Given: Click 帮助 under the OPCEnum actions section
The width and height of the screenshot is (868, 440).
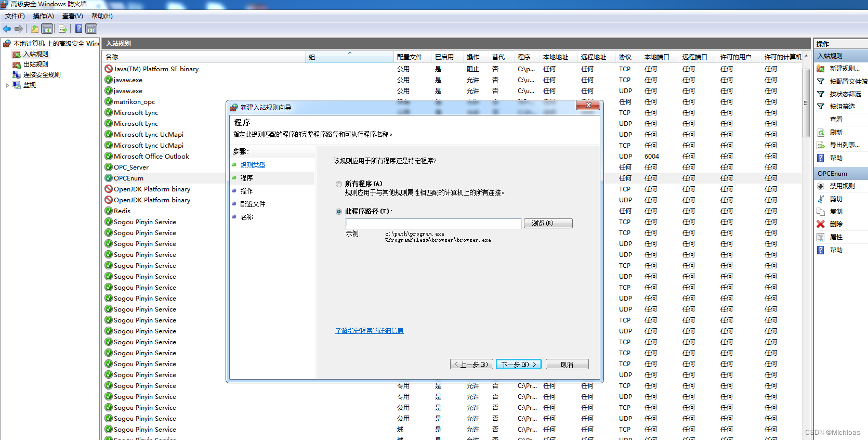Looking at the screenshot, I should pos(836,250).
